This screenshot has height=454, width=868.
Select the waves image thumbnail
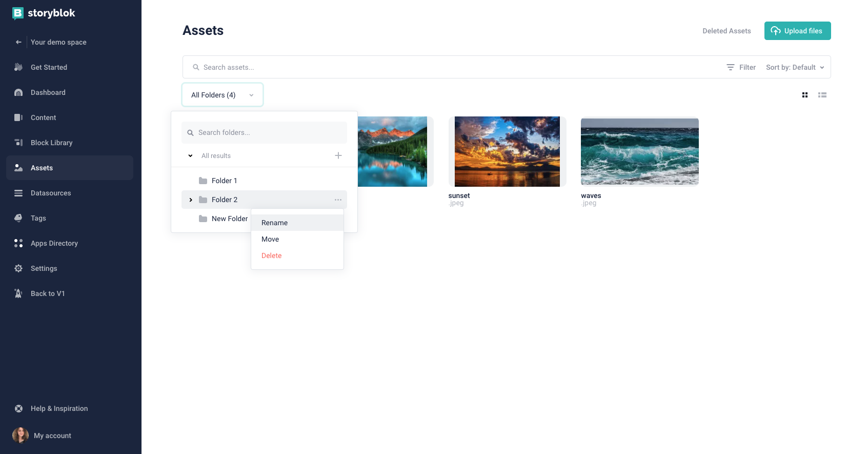pyautogui.click(x=640, y=151)
